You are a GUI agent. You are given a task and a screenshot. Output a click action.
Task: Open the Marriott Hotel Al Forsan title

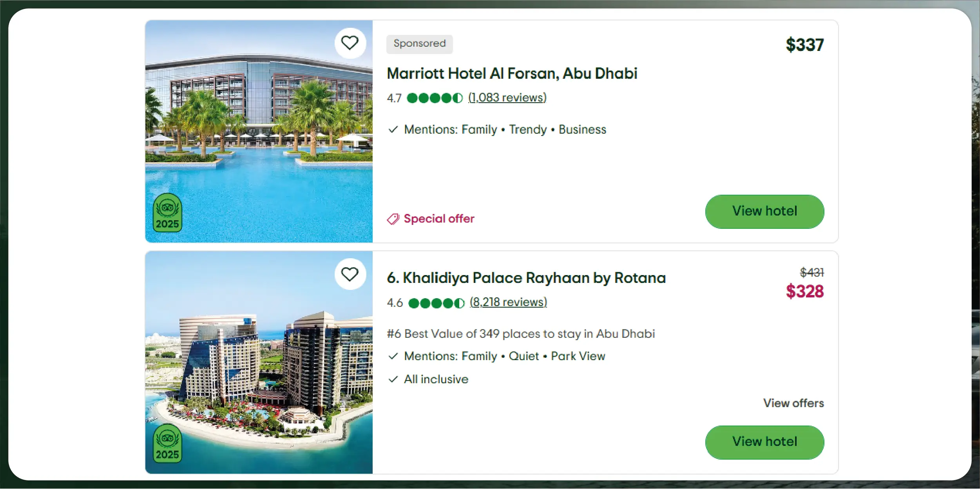(512, 74)
